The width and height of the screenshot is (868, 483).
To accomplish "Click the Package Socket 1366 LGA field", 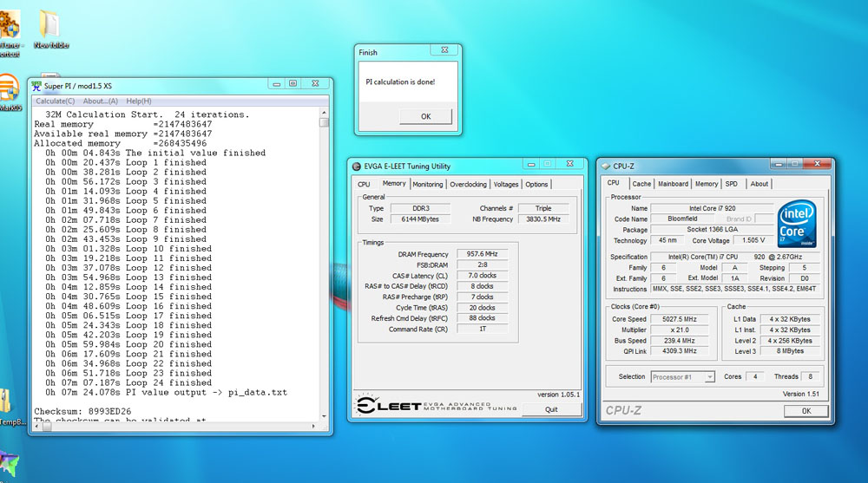I will coord(712,230).
